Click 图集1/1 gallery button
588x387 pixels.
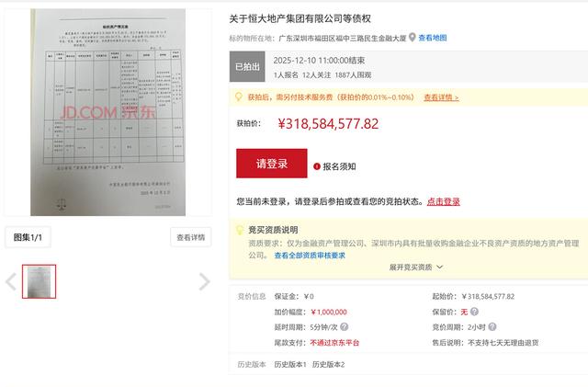tap(28, 237)
